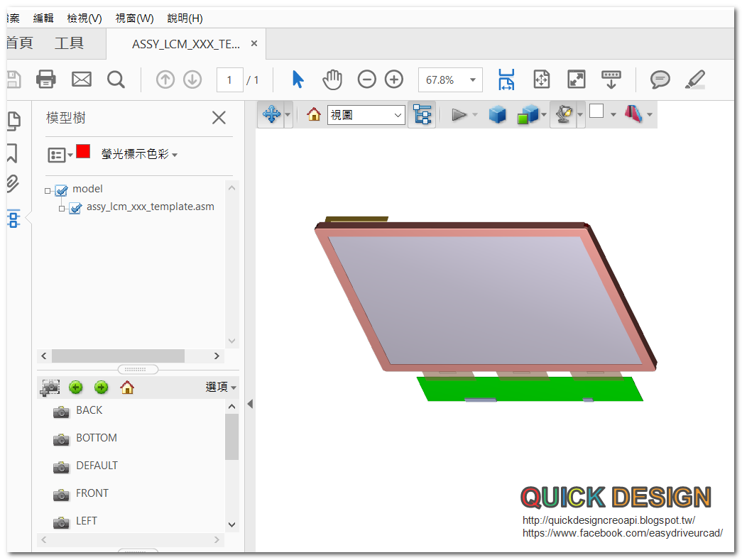Image resolution: width=742 pixels, height=560 pixels.
Task: Select the FRONT view in the views list
Action: [92, 493]
